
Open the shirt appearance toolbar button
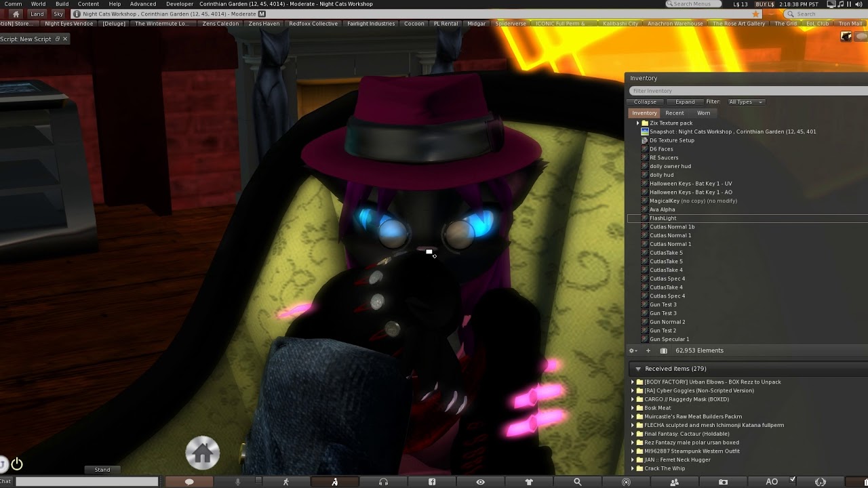[x=529, y=482]
